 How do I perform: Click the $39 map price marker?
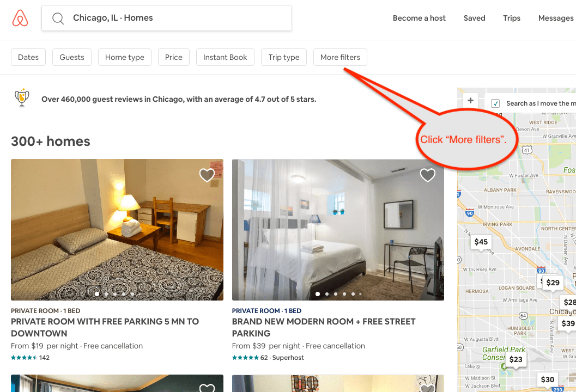(x=567, y=323)
